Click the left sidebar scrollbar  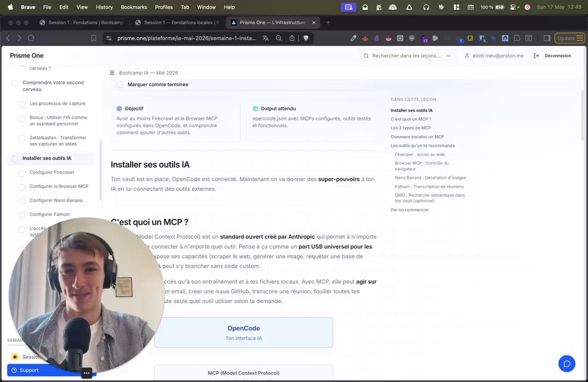pyautogui.click(x=100, y=170)
